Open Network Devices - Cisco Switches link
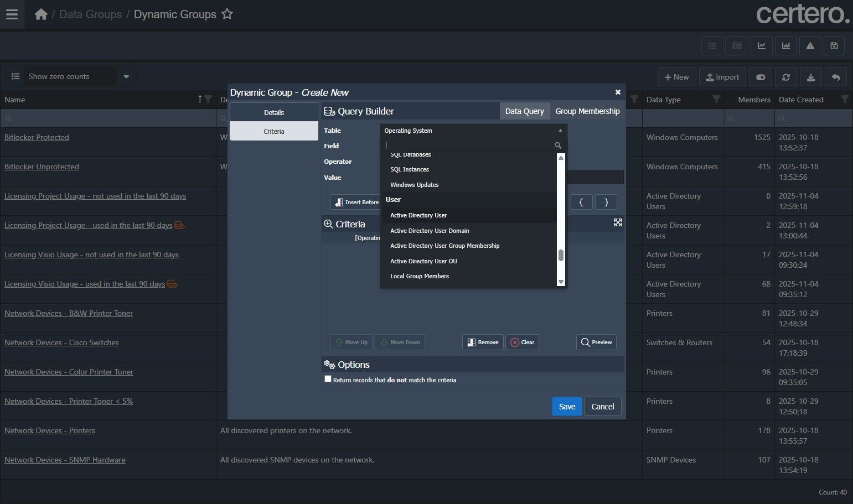The height and width of the screenshot is (504, 853). tap(61, 342)
